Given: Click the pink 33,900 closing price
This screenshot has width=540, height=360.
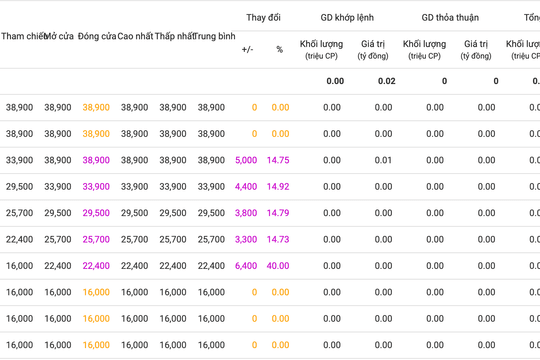Looking at the screenshot, I should pos(96,187).
